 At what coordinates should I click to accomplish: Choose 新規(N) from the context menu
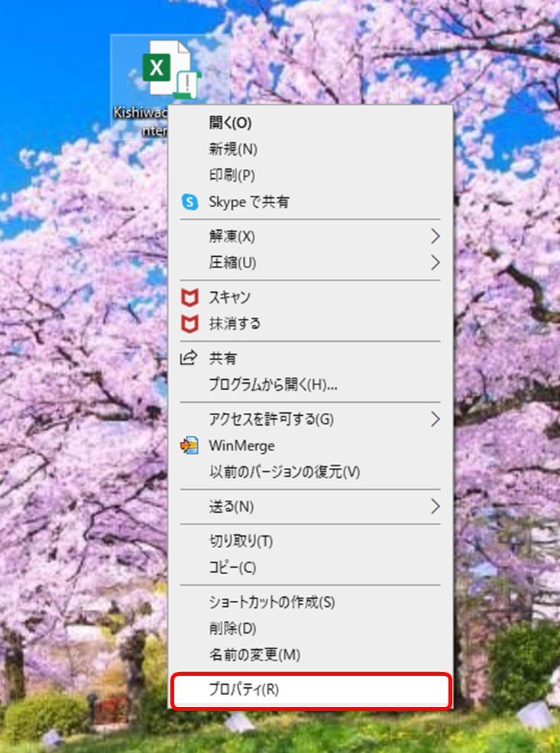233,149
